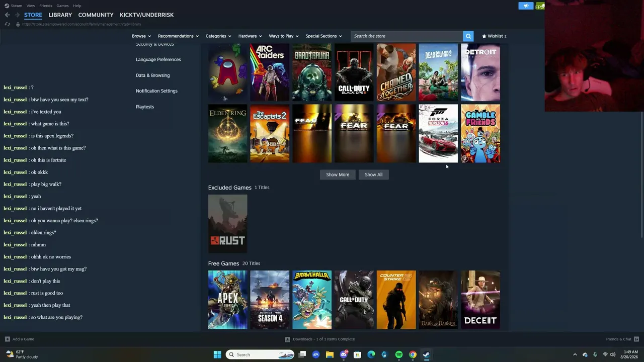This screenshot has width=644, height=362.
Task: Go forward with the Steam forward arrow
Action: point(17,15)
